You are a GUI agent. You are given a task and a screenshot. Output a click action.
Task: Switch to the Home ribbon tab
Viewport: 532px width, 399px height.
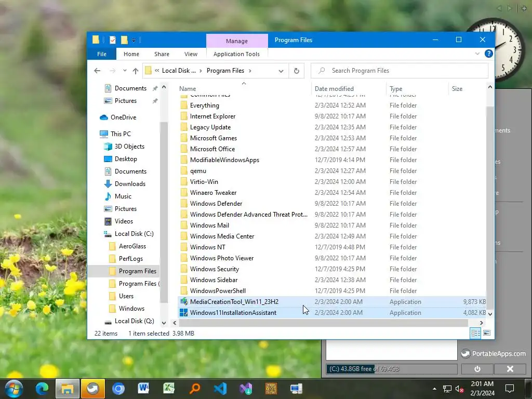coord(131,54)
